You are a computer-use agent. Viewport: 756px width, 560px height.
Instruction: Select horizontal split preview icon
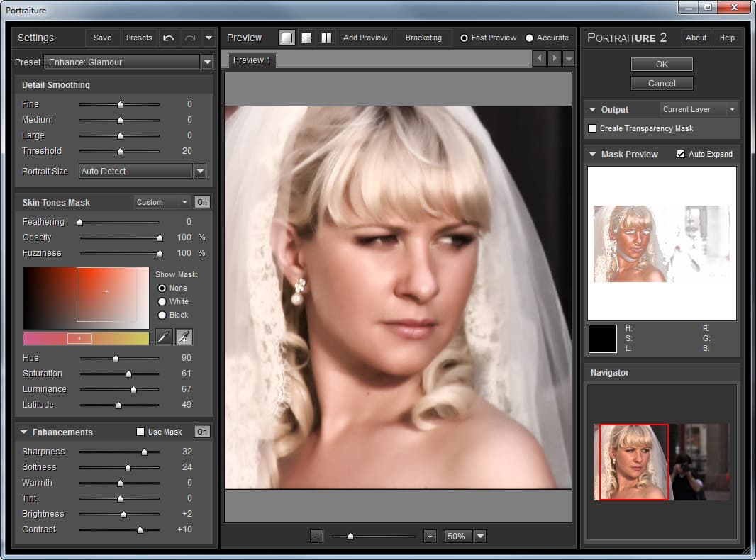point(306,38)
